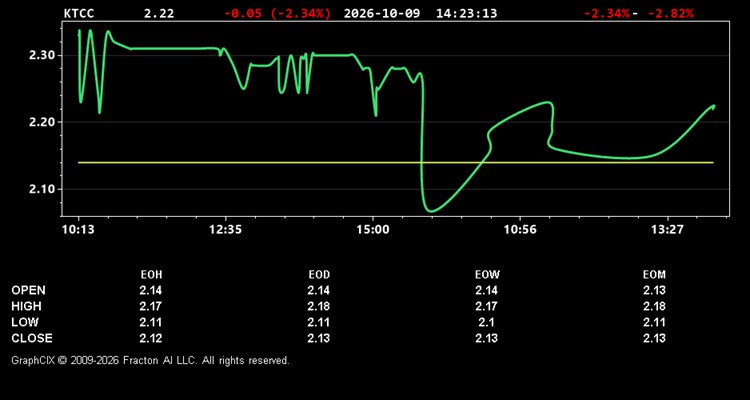Screen dimensions: 750x400
Task: Click the 13:27 x-axis time label
Action: click(x=668, y=229)
